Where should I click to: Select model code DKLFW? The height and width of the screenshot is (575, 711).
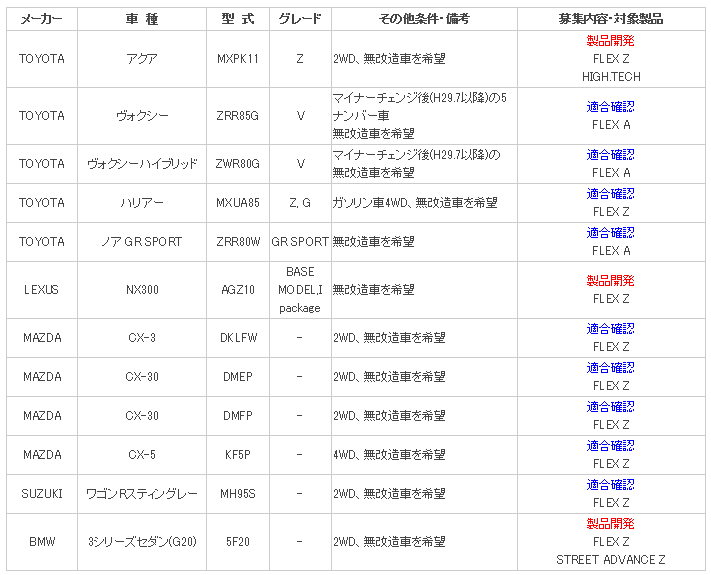pyautogui.click(x=238, y=338)
